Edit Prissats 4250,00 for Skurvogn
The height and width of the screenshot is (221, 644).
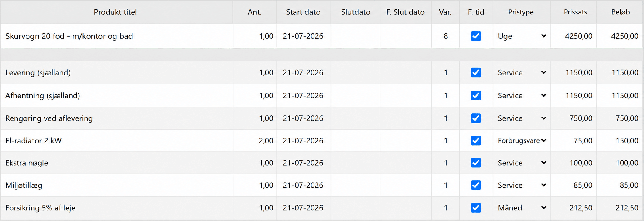coord(574,36)
